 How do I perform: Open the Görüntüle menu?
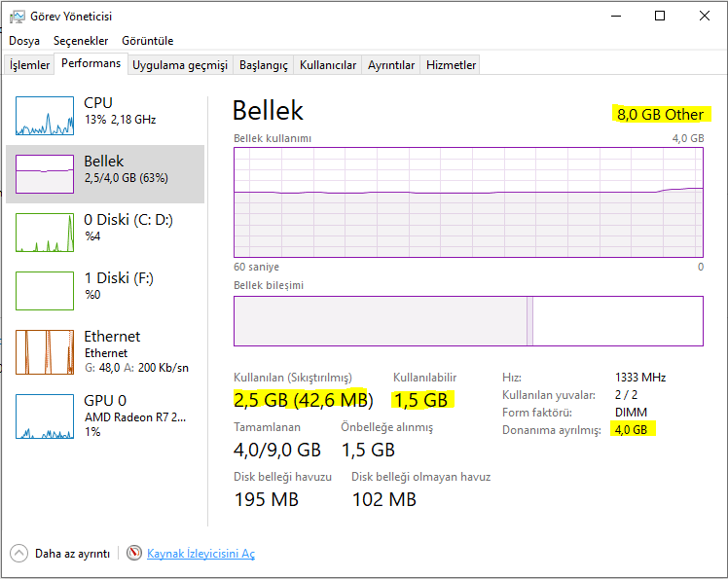point(148,41)
